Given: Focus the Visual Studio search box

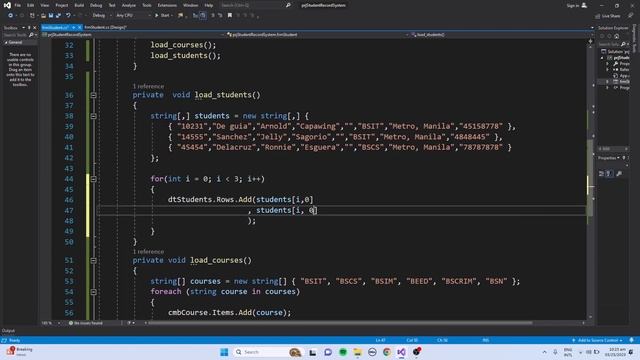Looking at the screenshot, I should point(255,5).
